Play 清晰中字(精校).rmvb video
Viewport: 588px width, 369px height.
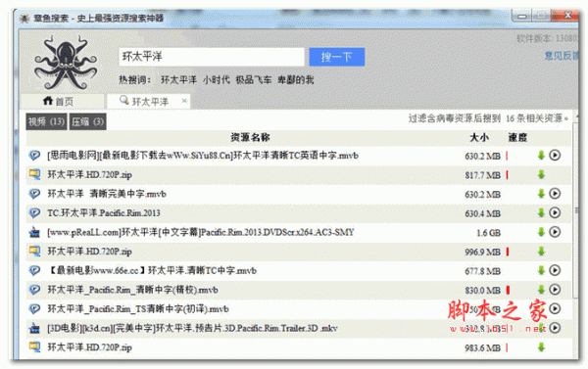(x=555, y=290)
